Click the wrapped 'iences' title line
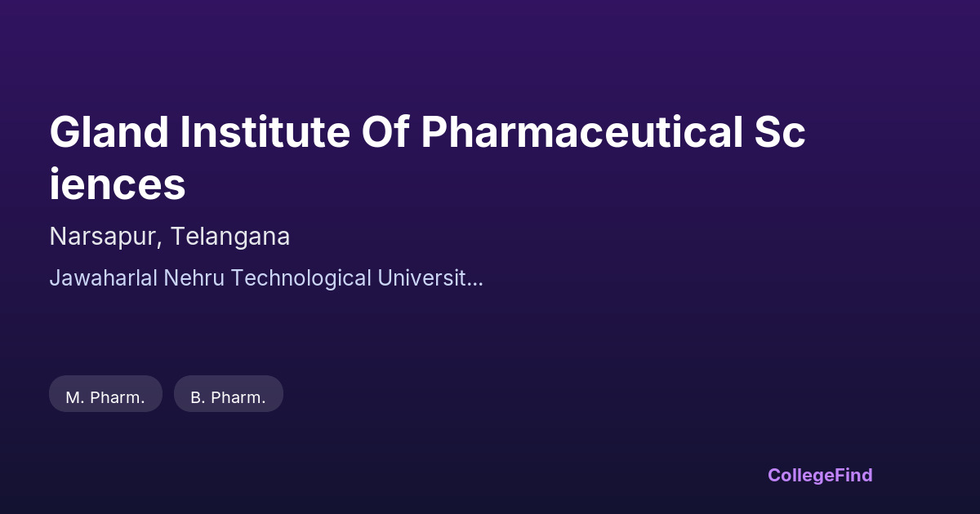The height and width of the screenshot is (514, 980). click(118, 185)
